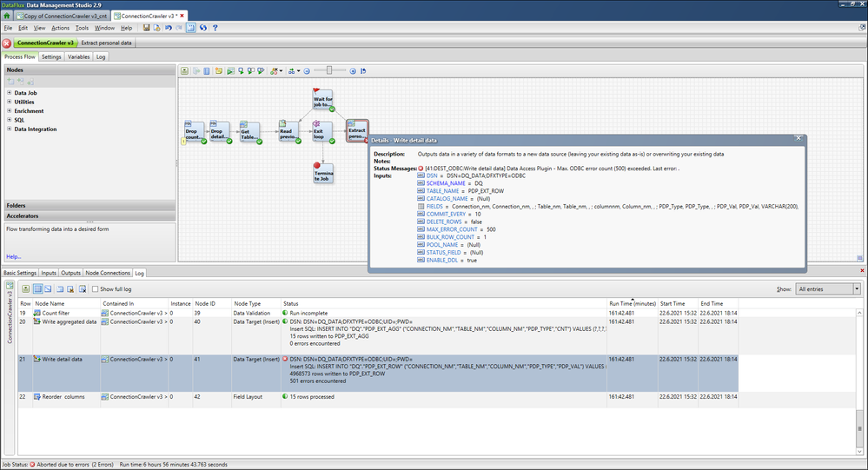This screenshot has height=470, width=868.
Task: Click the blue Help question mark icon
Action: [215, 28]
